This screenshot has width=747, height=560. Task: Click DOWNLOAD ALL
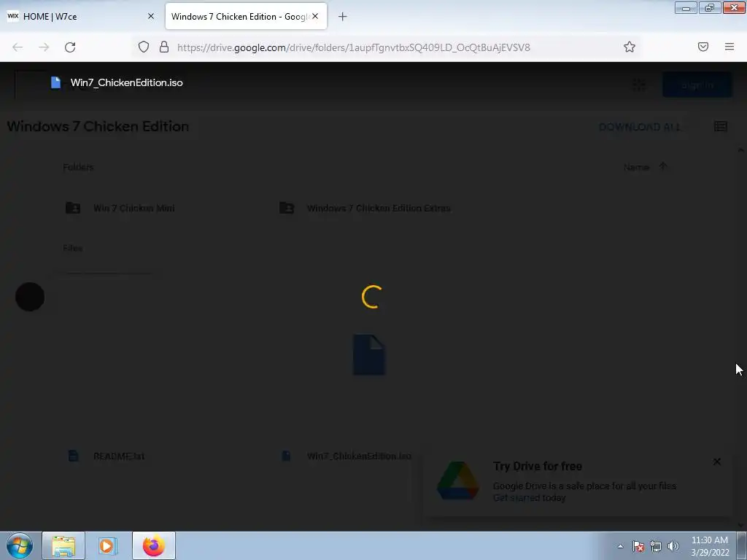coord(639,127)
